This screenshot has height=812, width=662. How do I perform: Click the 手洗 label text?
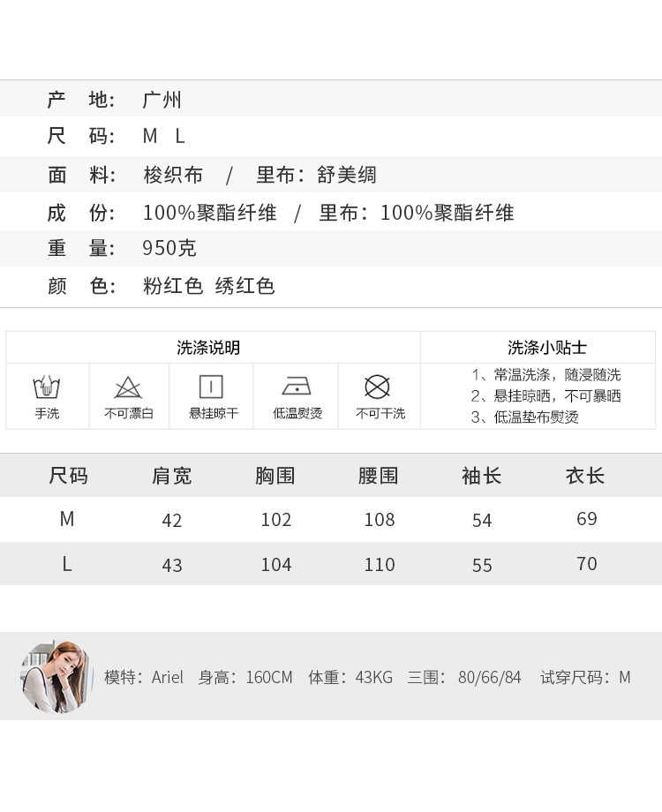pyautogui.click(x=47, y=413)
